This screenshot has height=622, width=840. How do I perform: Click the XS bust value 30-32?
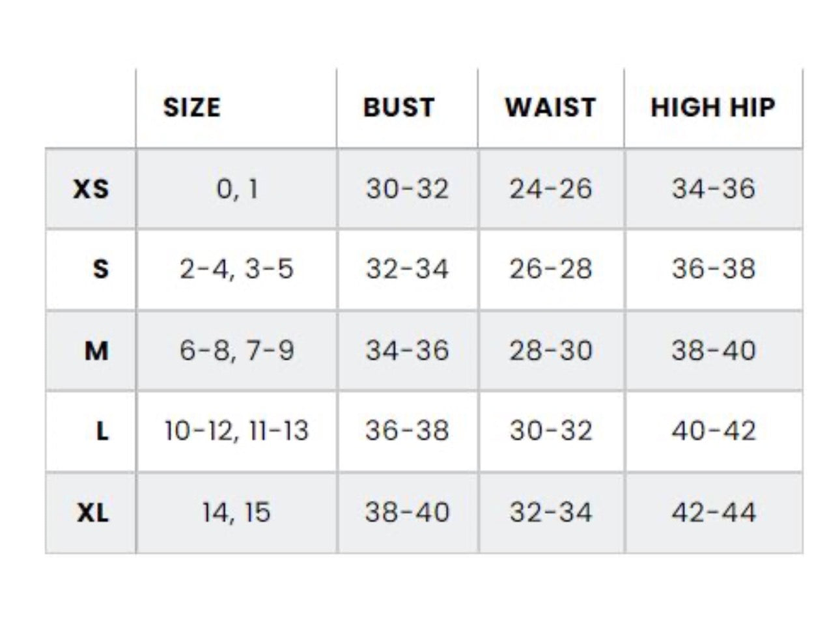(x=407, y=189)
